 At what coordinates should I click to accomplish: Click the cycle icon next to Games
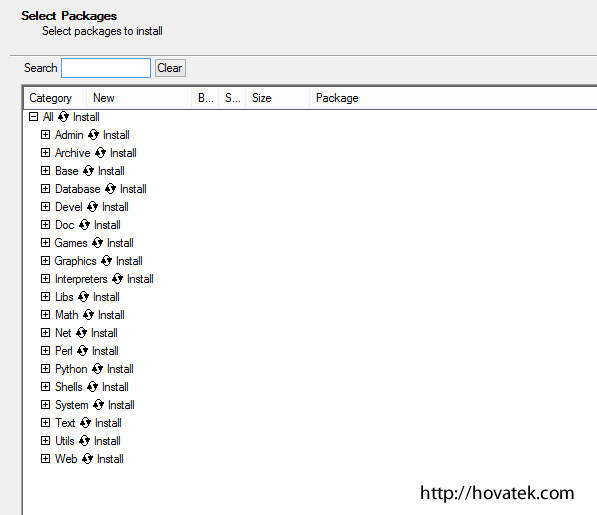click(97, 242)
